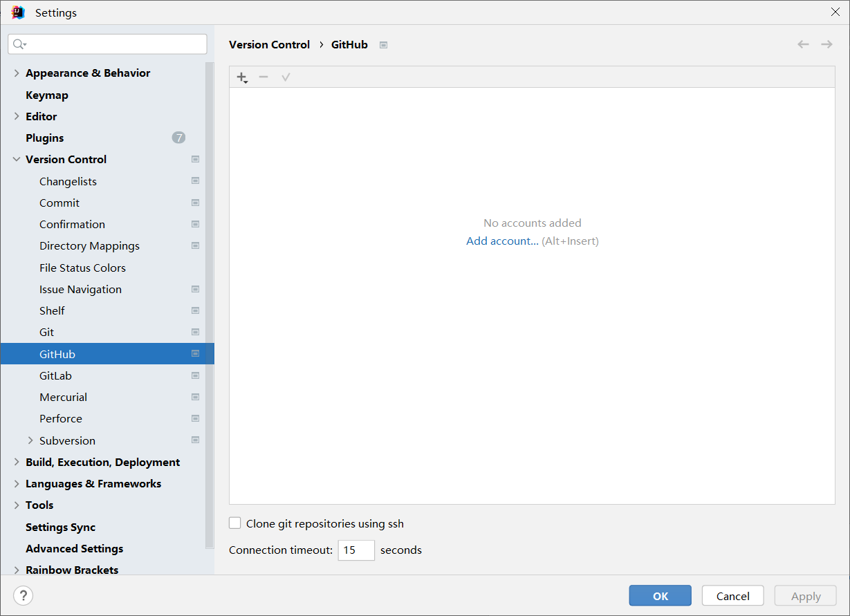This screenshot has height=616, width=850.
Task: Click the project icon next to Version Control
Action: pyautogui.click(x=195, y=159)
